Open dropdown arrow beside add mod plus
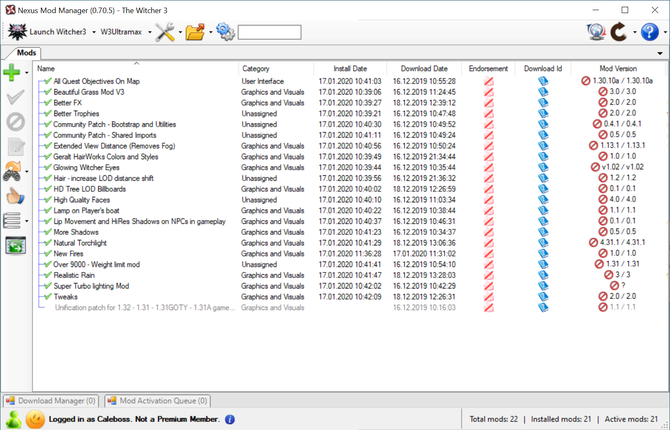The width and height of the screenshot is (670, 430). coord(26,73)
